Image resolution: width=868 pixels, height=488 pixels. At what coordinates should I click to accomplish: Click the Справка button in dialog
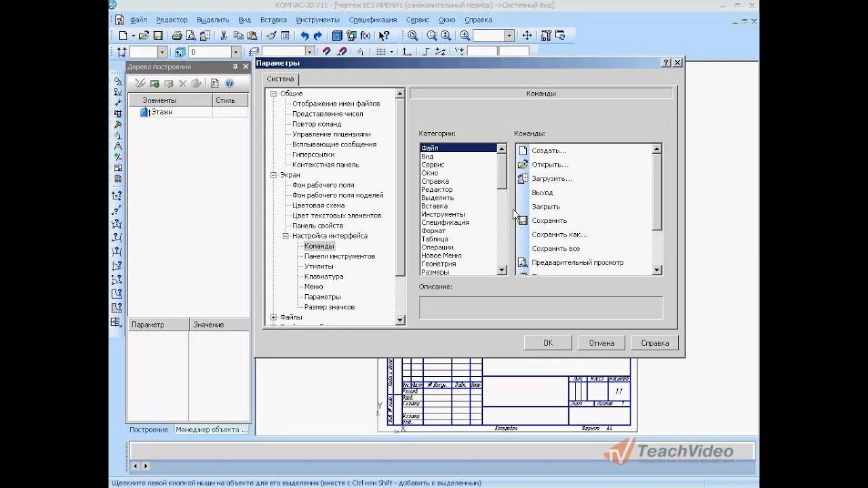(654, 343)
